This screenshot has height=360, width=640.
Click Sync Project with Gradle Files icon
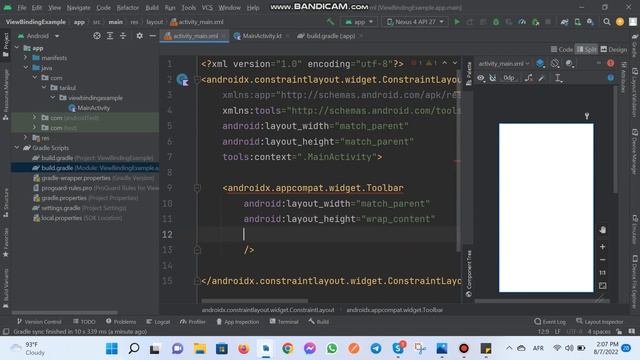coord(564,22)
